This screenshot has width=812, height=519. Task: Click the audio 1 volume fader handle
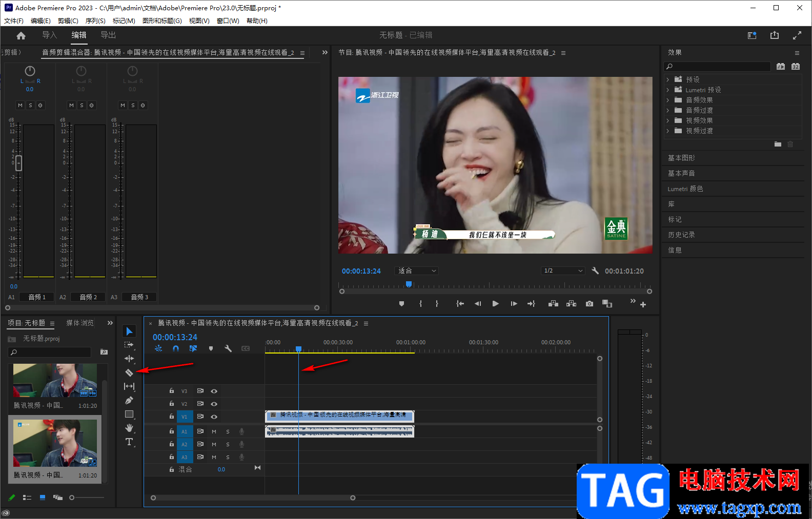pos(19,163)
